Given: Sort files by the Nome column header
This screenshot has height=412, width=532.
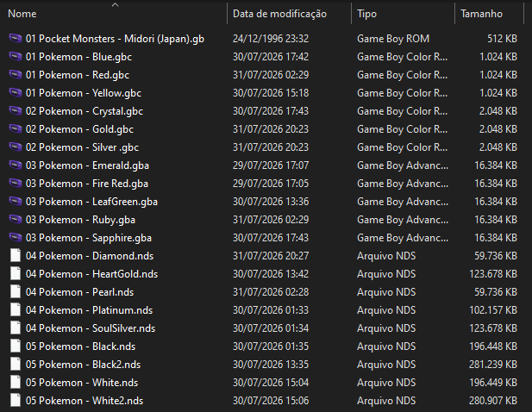Looking at the screenshot, I should click(22, 14).
